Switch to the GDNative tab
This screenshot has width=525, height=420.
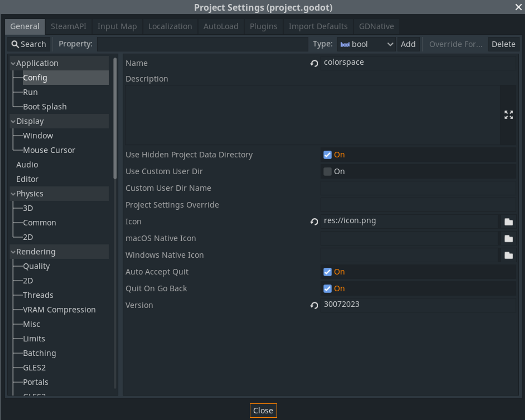tap(376, 27)
